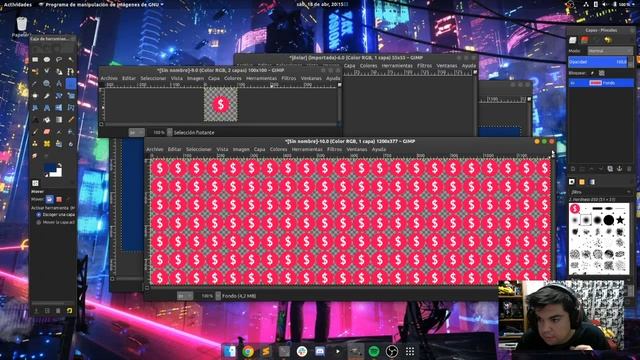This screenshot has width=640, height=360.
Task: Select the Rectangle Select tool in toolbox
Action: (x=35, y=60)
